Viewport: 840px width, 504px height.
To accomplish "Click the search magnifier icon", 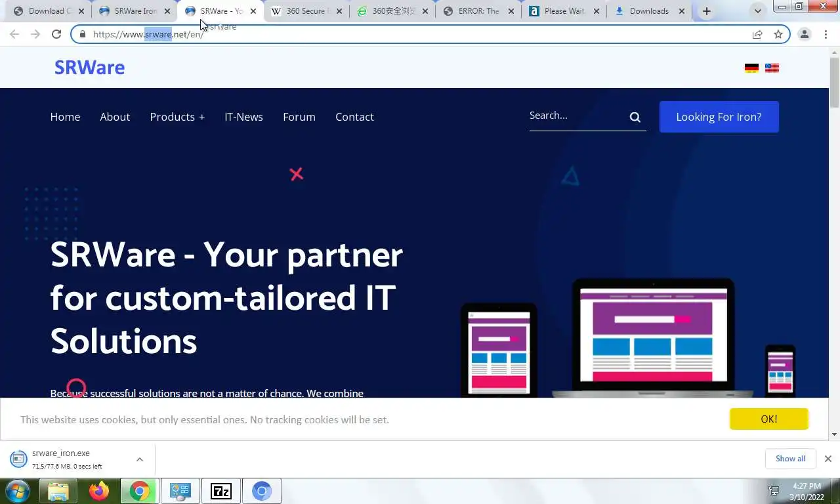I will pyautogui.click(x=635, y=117).
